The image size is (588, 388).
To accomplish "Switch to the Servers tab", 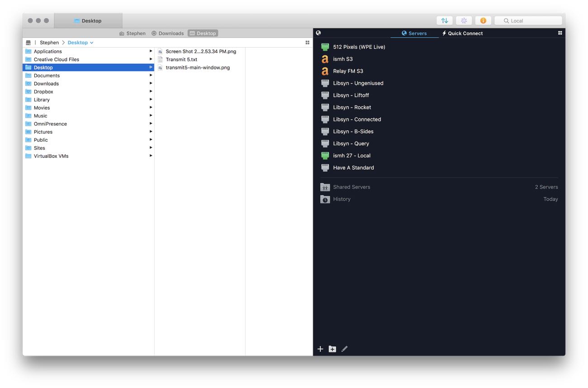I will pyautogui.click(x=414, y=33).
